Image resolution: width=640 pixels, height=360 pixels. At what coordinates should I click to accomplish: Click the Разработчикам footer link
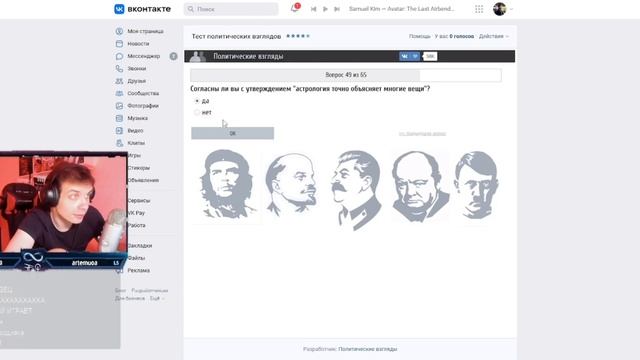click(150, 291)
